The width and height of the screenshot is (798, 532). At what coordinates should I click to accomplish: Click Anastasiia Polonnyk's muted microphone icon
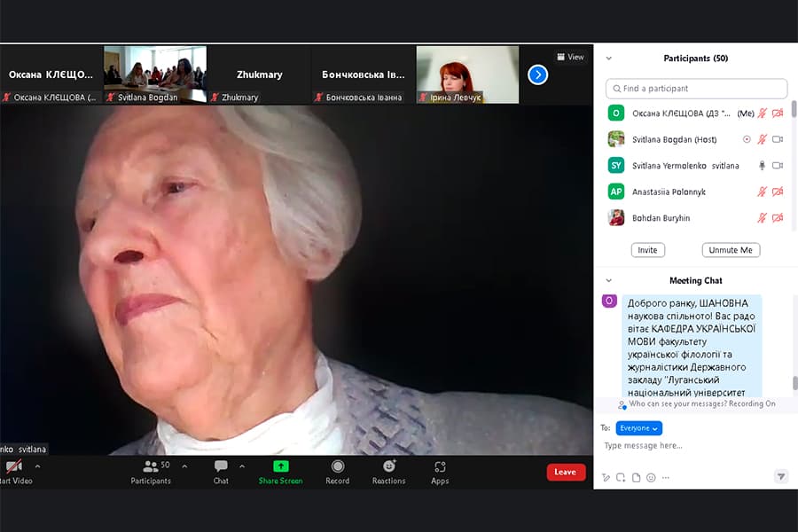[762, 192]
